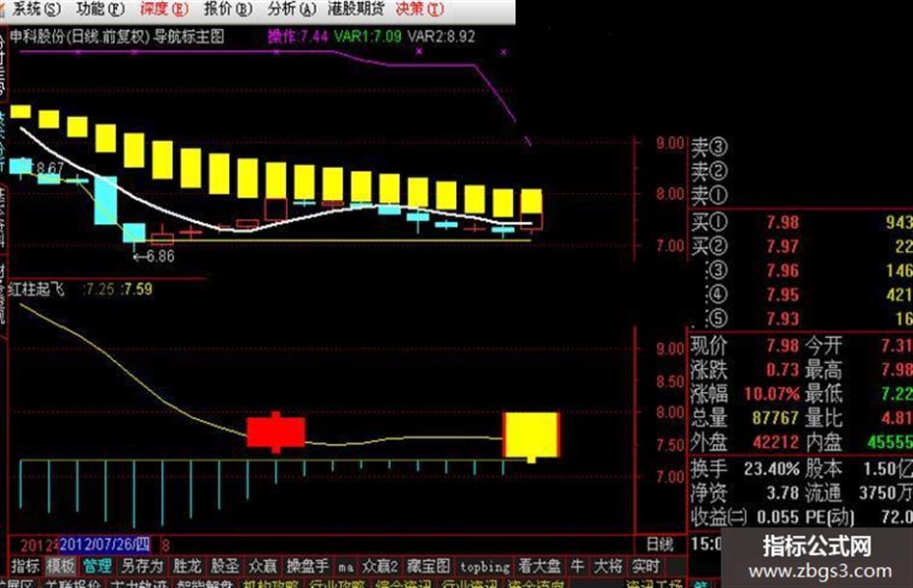
Task: Click the 买② price 7.97
Action: (783, 247)
